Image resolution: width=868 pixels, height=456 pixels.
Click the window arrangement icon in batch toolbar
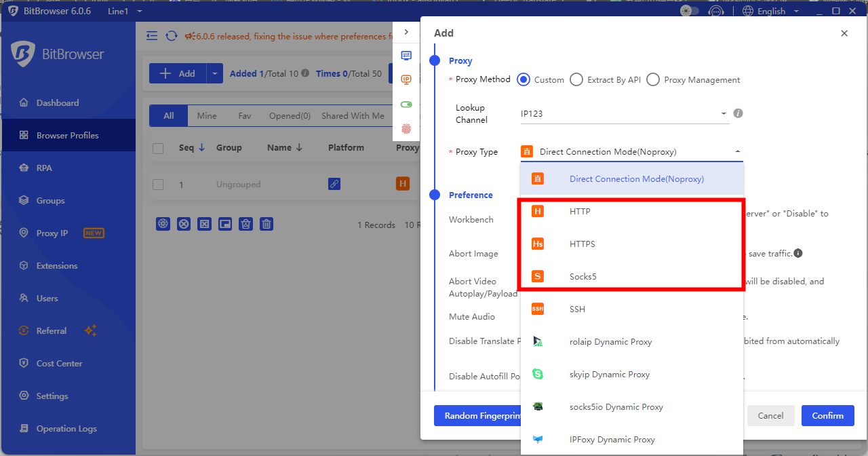tap(225, 224)
